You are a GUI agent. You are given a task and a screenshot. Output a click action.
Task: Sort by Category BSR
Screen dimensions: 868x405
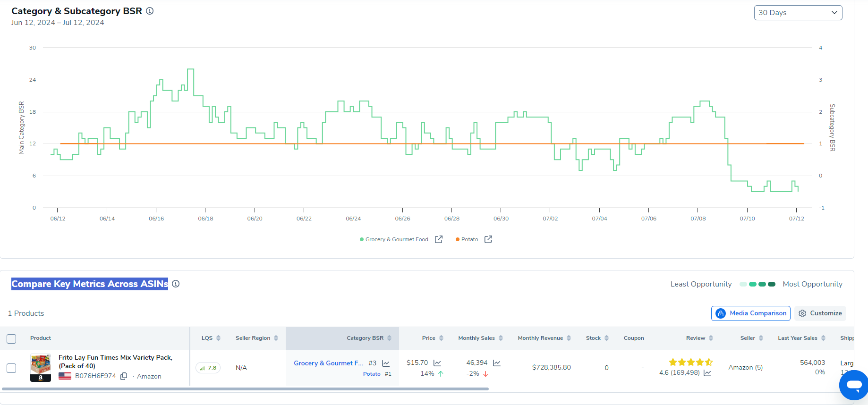tap(389, 338)
